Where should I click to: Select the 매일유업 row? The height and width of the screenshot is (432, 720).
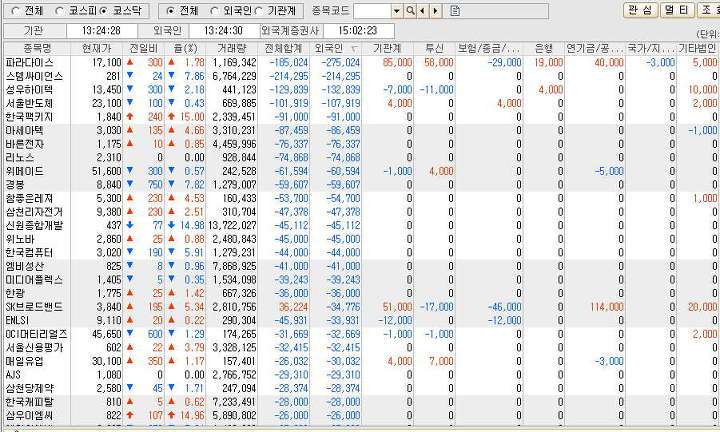coord(360,361)
